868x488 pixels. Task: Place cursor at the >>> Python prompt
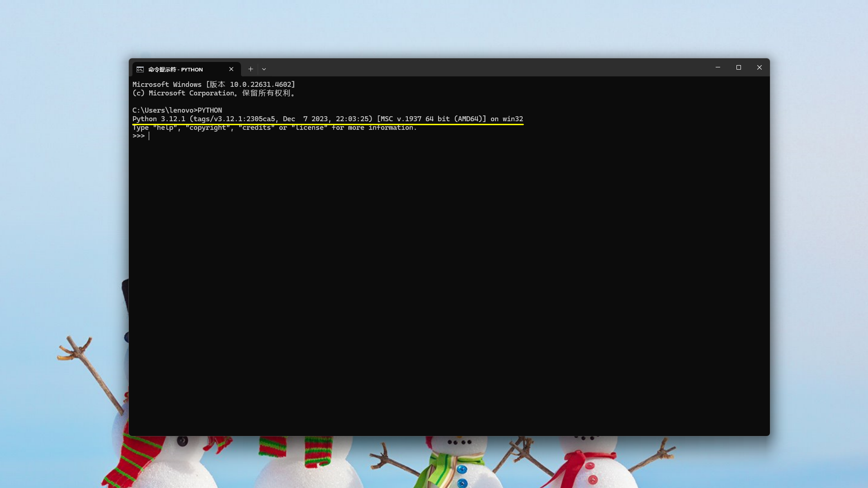pos(150,136)
